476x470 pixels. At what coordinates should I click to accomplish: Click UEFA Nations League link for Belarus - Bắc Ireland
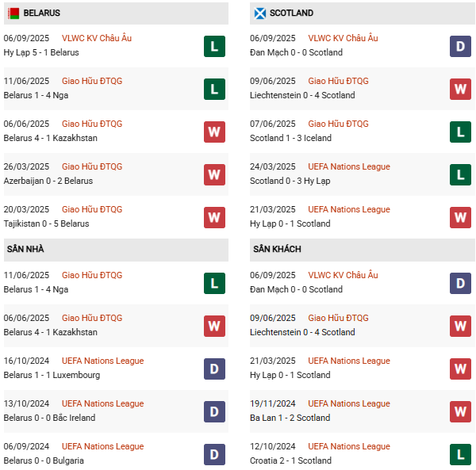pos(103,403)
